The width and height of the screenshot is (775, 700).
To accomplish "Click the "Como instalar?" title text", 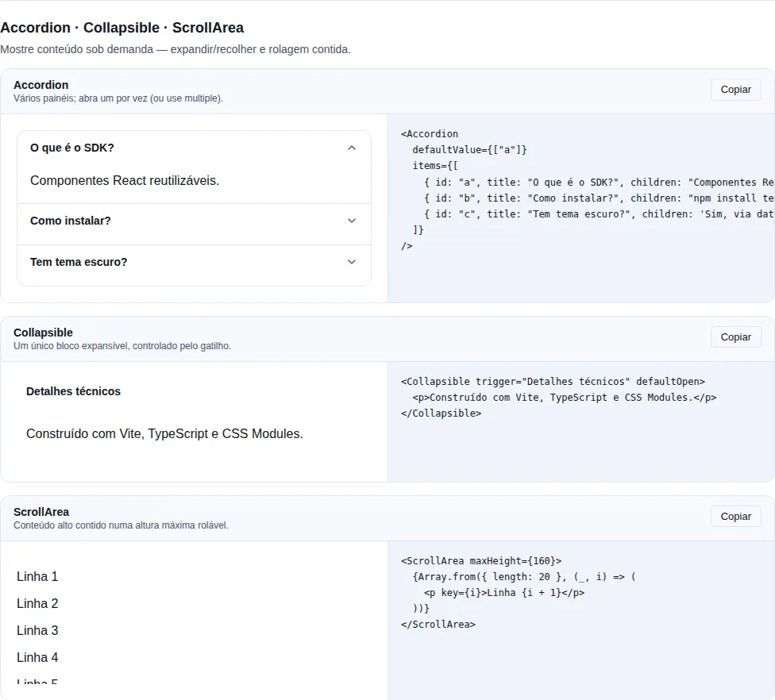I will coord(70,221).
